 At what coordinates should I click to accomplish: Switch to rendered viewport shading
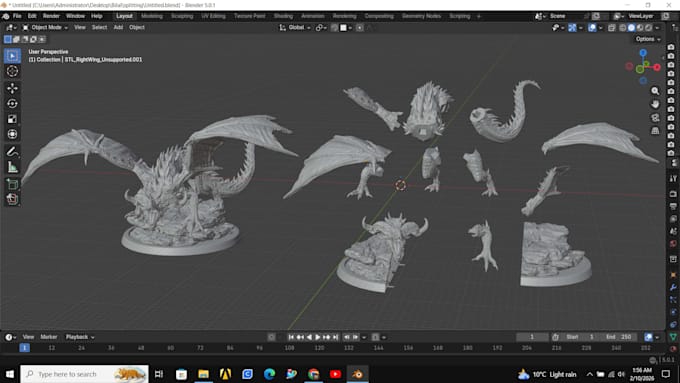(649, 28)
